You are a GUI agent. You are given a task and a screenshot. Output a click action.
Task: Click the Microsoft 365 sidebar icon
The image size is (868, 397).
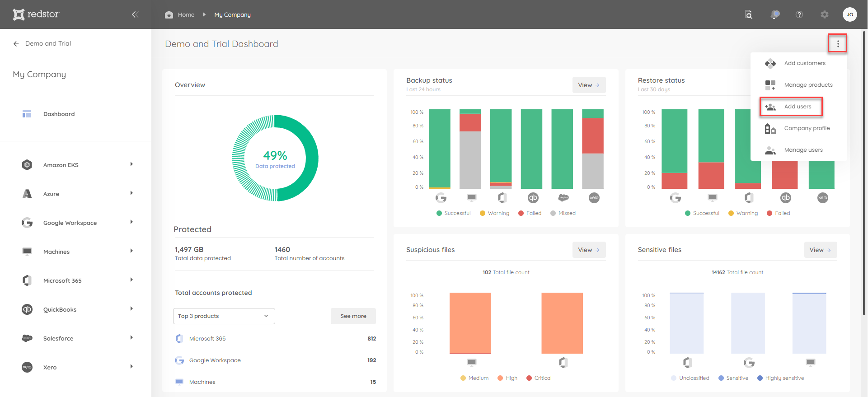pos(27,280)
